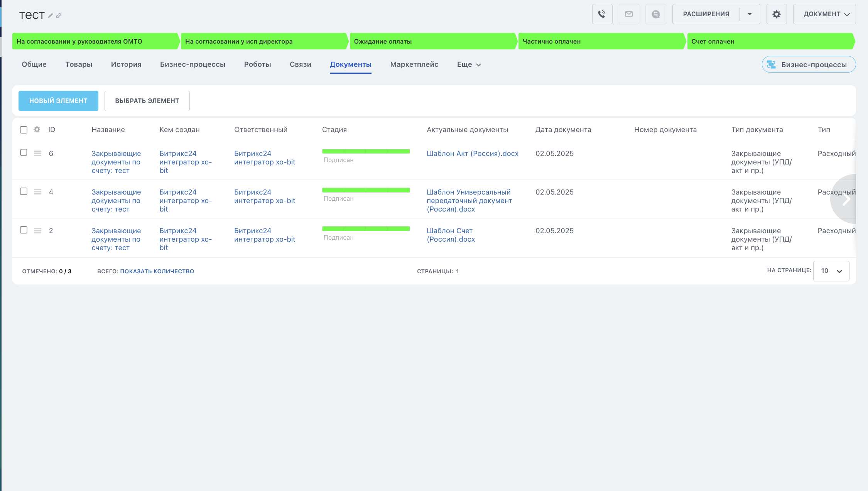Screen dimensions: 868x491
Task: Select the Документы tab
Action: [x=350, y=64]
